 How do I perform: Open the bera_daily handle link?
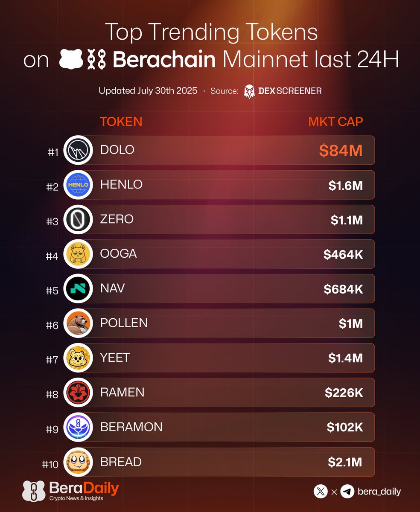[x=379, y=492]
